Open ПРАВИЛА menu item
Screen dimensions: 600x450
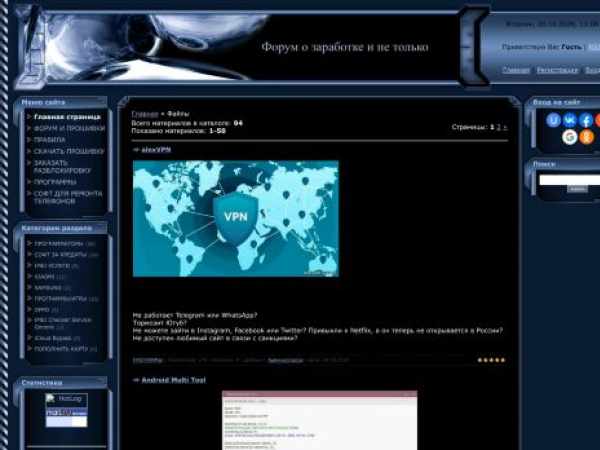49,140
